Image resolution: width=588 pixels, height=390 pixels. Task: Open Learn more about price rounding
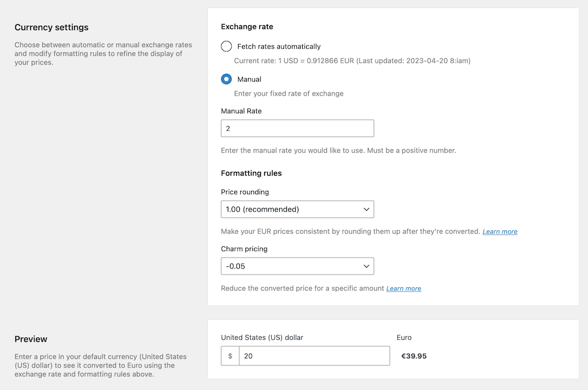(499, 231)
